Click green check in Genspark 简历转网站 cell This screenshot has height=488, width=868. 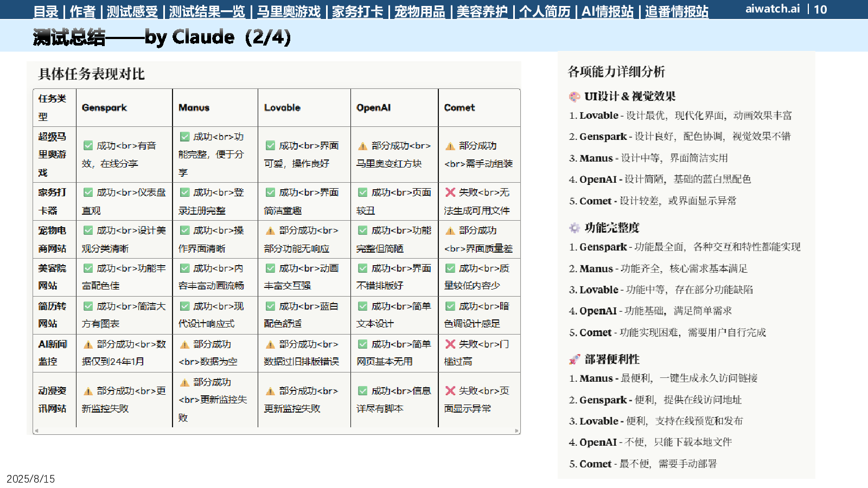tap(88, 306)
